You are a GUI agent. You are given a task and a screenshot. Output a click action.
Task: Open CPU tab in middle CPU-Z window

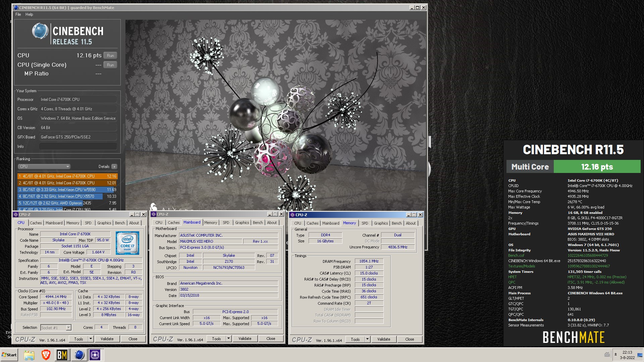pos(159,223)
